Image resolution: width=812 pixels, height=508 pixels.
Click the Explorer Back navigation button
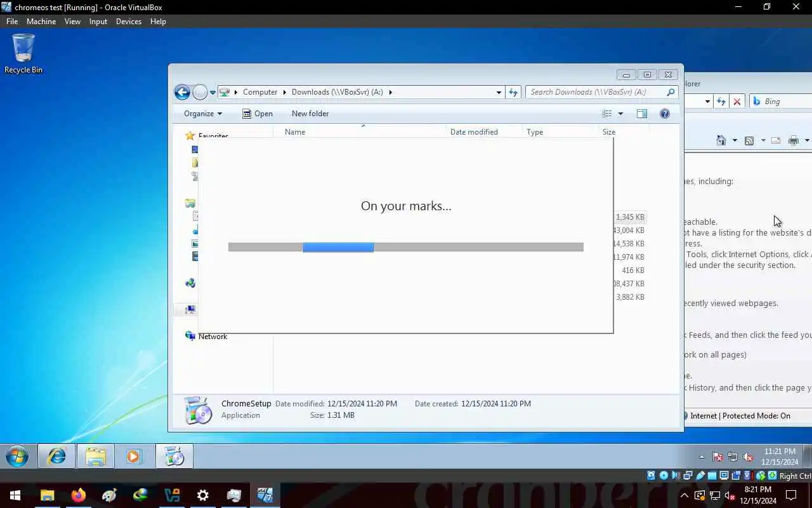click(x=182, y=92)
